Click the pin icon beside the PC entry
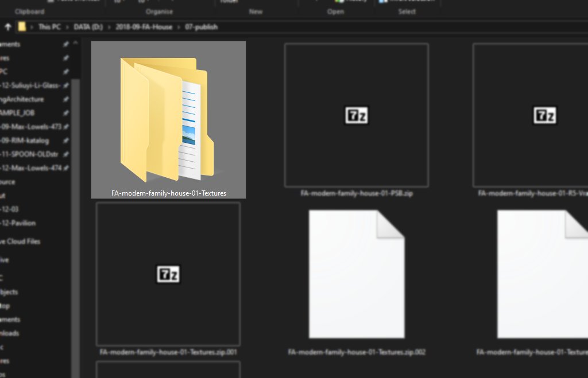The height and width of the screenshot is (378, 588). (x=66, y=72)
